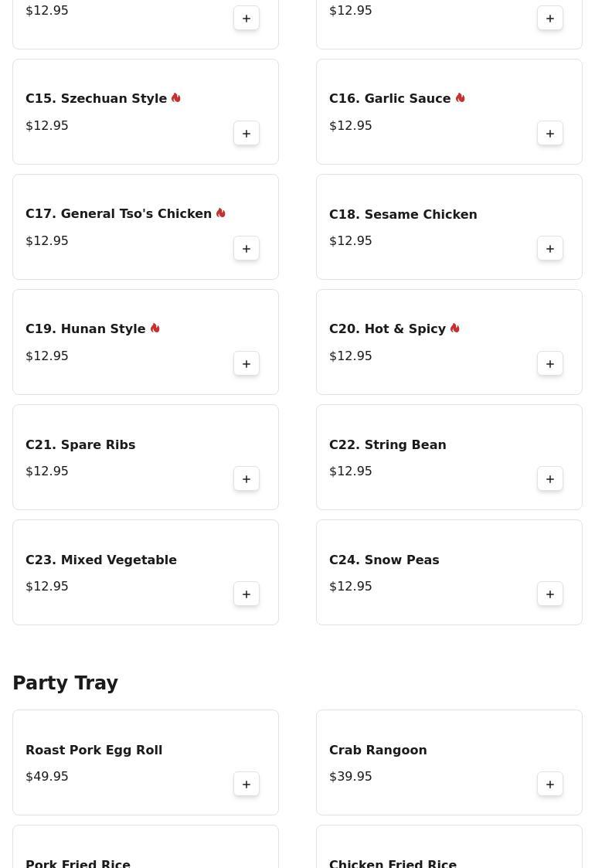Add C19 Hunan Style to order
The height and width of the screenshot is (868, 595).
(x=246, y=364)
